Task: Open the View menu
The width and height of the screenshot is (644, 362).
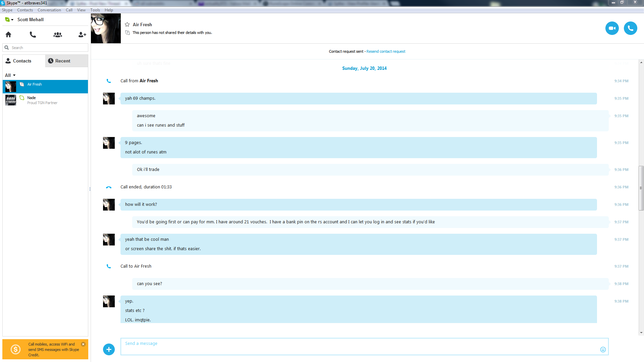Action: tap(81, 10)
